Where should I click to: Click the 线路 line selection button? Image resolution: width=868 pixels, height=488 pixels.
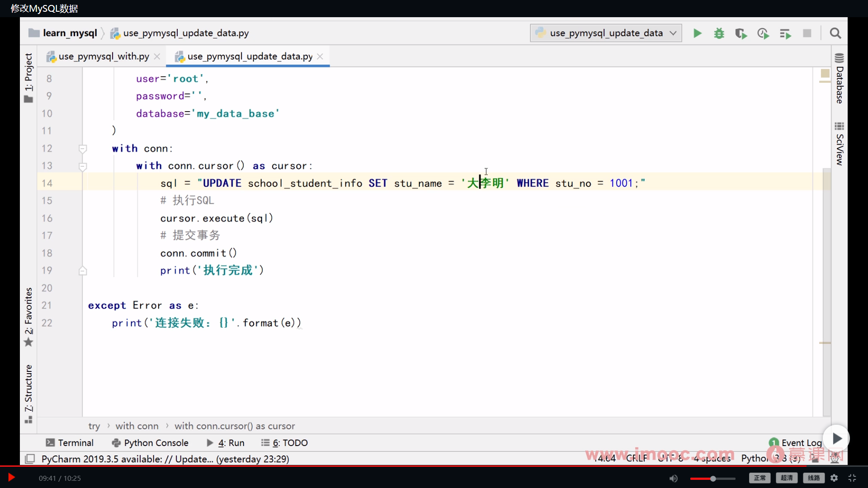pyautogui.click(x=814, y=478)
